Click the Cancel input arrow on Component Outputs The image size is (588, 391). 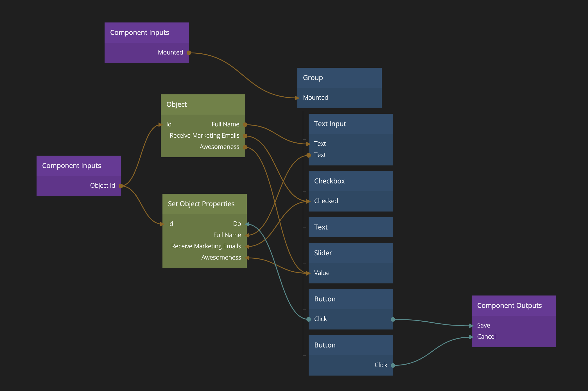[472, 337]
